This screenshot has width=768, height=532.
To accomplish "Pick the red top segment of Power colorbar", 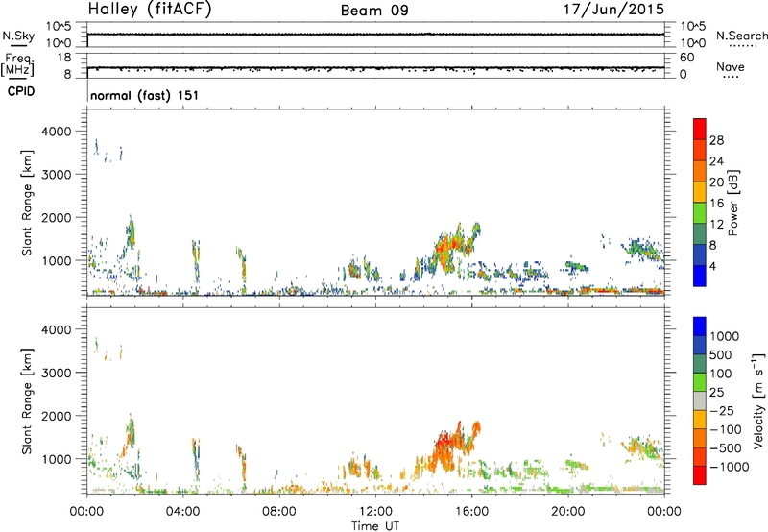I will 700,129.
